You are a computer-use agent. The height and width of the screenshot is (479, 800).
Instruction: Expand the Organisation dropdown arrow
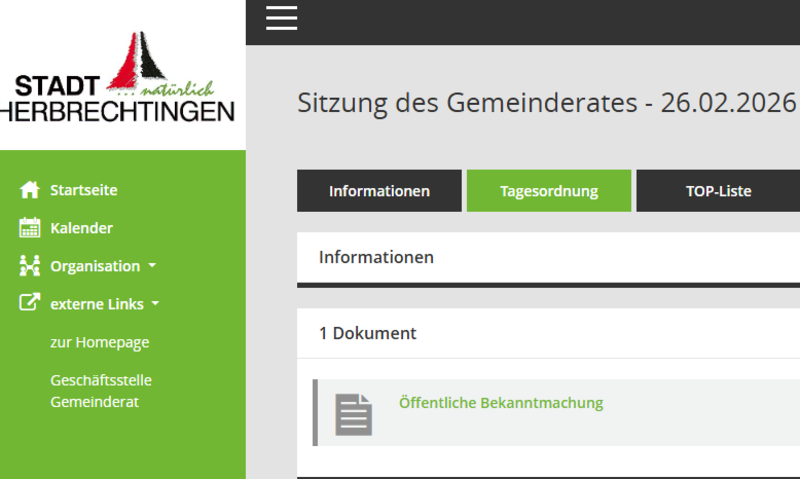coord(152,267)
